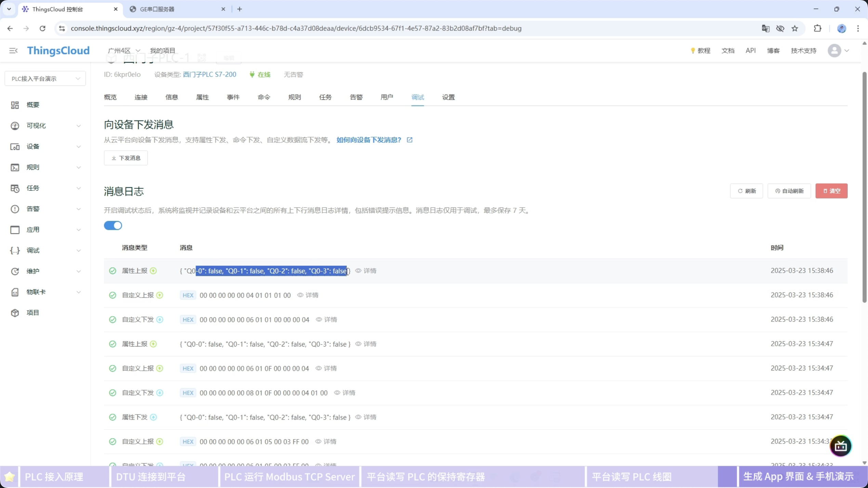The image size is (868, 488).
Task: Toggle the debug message log switch
Action: click(113, 226)
